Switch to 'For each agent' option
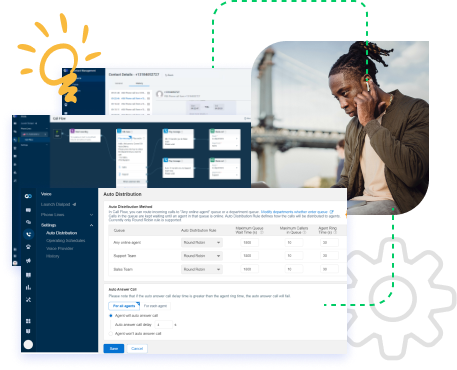 (155, 306)
